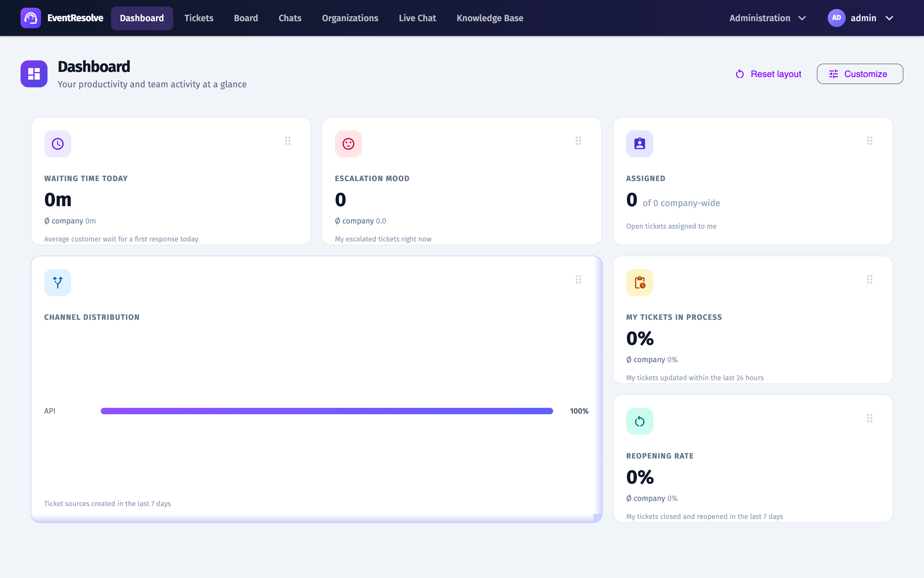924x578 pixels.
Task: Click "My escalated tickets right now" description
Action: pyautogui.click(x=383, y=239)
